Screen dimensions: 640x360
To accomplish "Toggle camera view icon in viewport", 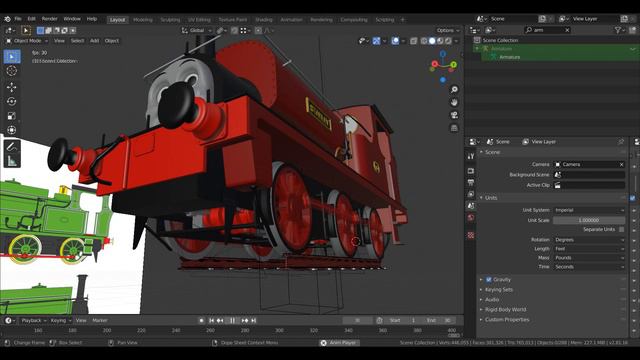I will tap(454, 116).
